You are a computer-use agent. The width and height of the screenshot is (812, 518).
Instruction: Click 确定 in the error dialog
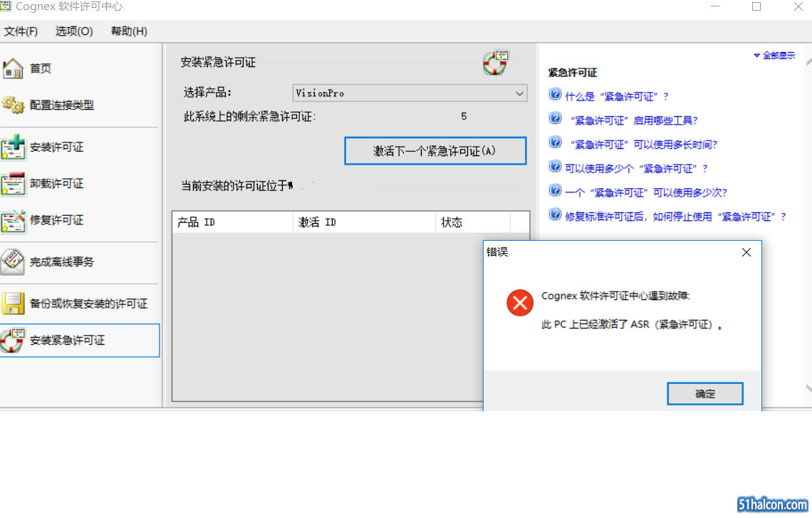pyautogui.click(x=705, y=394)
